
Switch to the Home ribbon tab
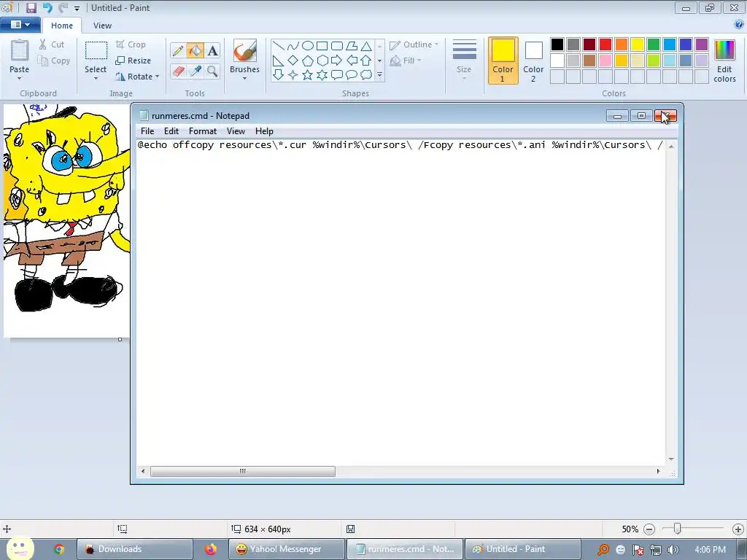62,26
